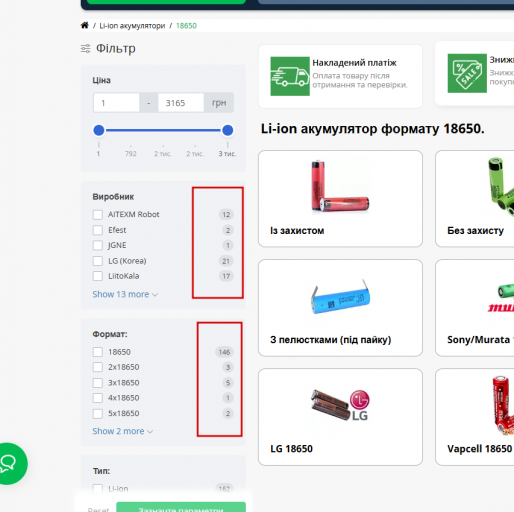Image resolution: width=514 pixels, height=512 pixels.
Task: Click the count badge 5 for 3x18650
Action: coord(228,383)
